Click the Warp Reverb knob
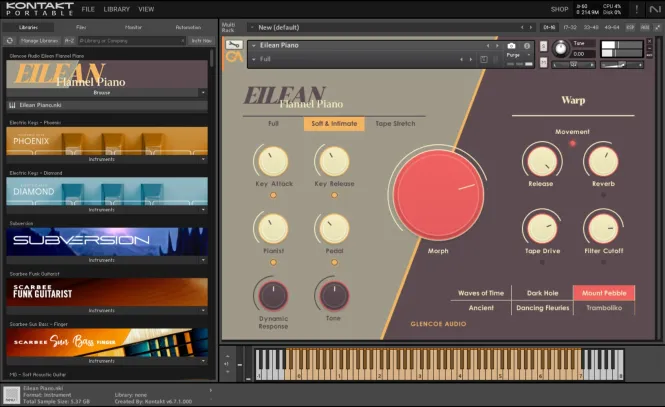Screen dimensions: 665x407 tap(603, 161)
